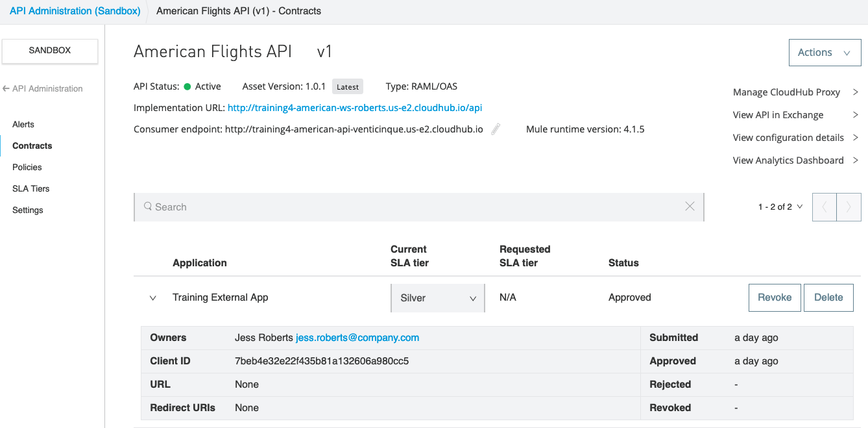Open Alerts in the sidebar

click(23, 124)
